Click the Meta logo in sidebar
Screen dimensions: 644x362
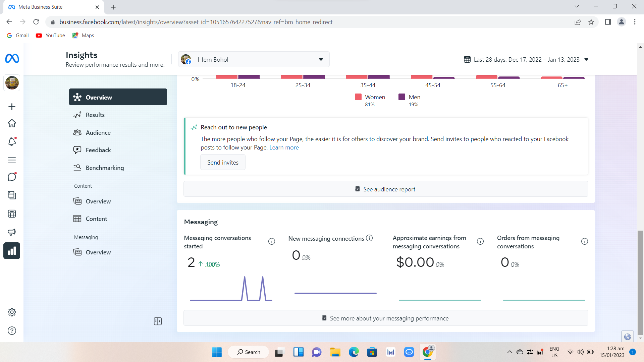[x=12, y=59]
